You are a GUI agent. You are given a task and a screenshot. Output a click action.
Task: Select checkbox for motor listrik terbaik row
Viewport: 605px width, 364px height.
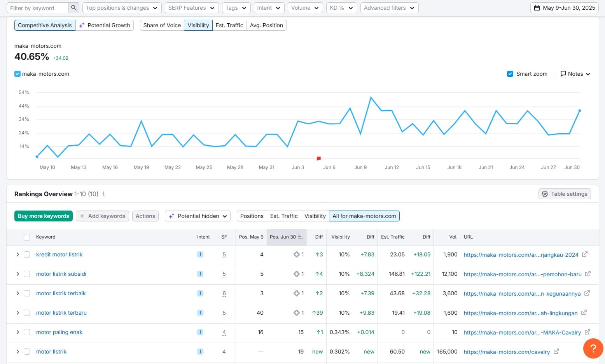27,293
